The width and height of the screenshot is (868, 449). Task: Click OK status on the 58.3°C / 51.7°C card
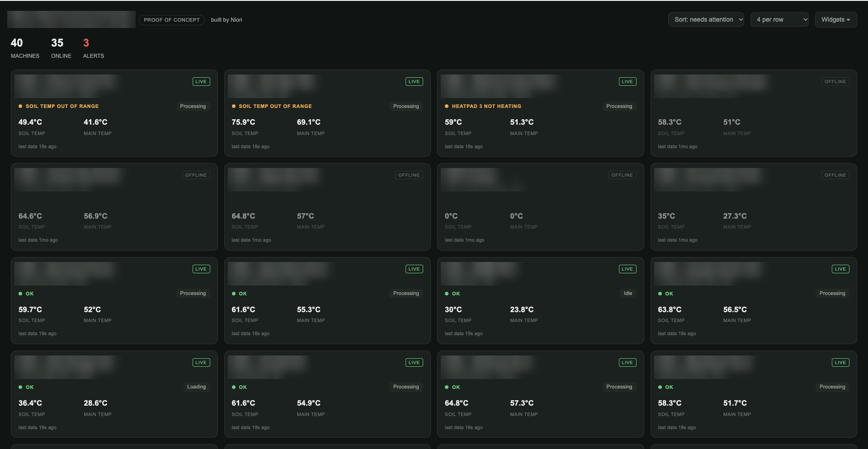pyautogui.click(x=665, y=387)
